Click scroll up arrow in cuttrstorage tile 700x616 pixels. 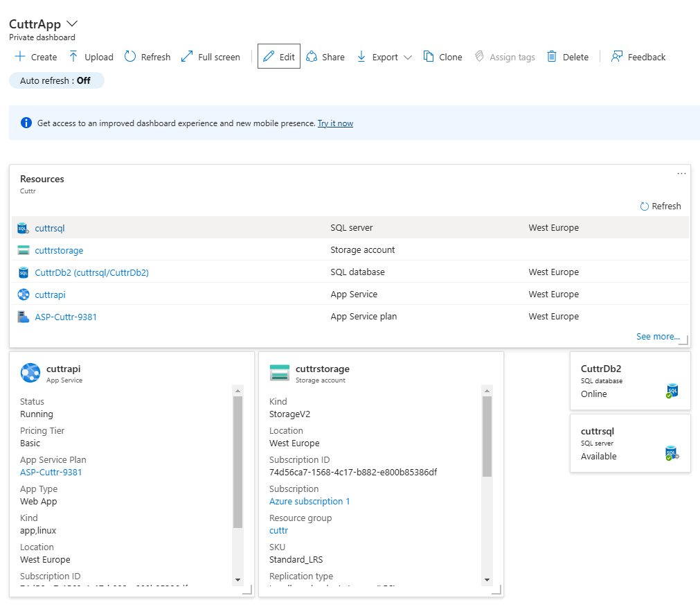point(487,391)
